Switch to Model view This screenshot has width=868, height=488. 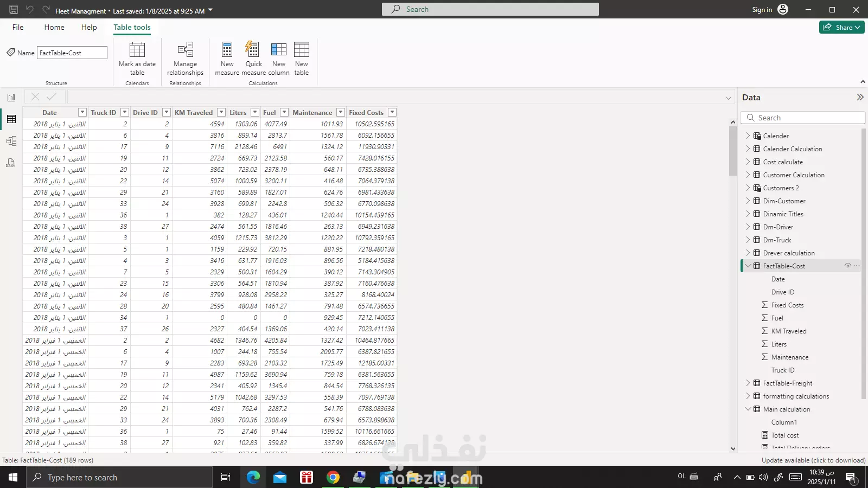pyautogui.click(x=11, y=141)
